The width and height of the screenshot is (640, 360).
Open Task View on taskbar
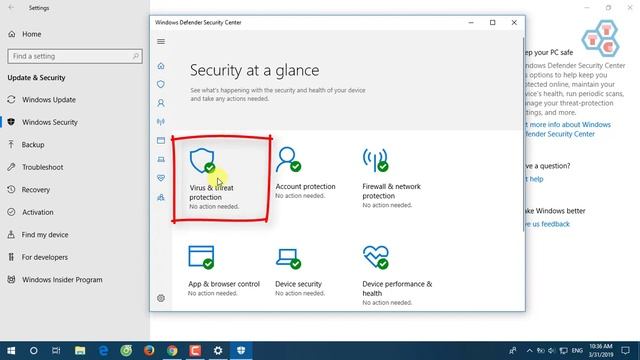(x=56, y=351)
